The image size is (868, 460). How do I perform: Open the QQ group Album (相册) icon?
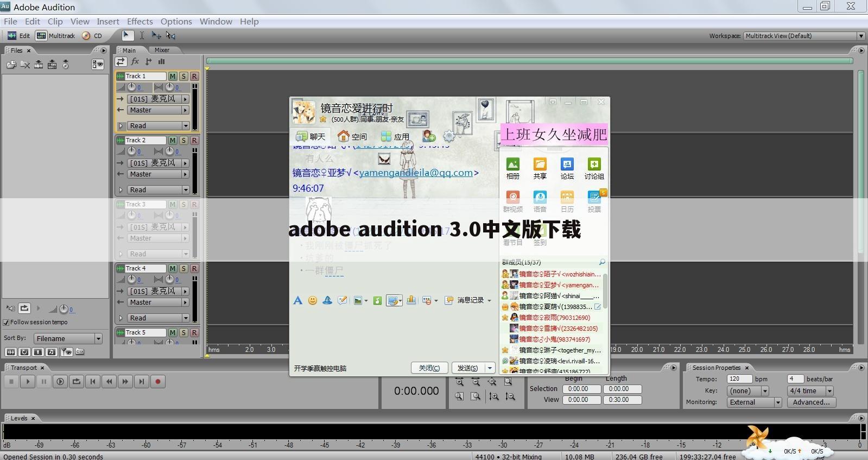(x=512, y=168)
